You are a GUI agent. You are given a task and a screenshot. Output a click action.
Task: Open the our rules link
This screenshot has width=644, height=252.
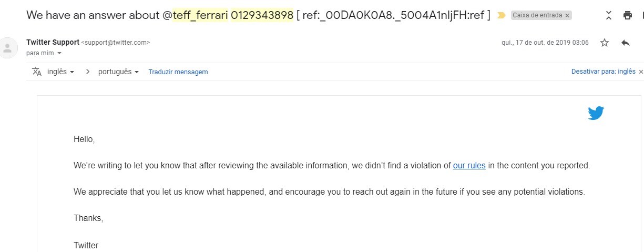469,165
